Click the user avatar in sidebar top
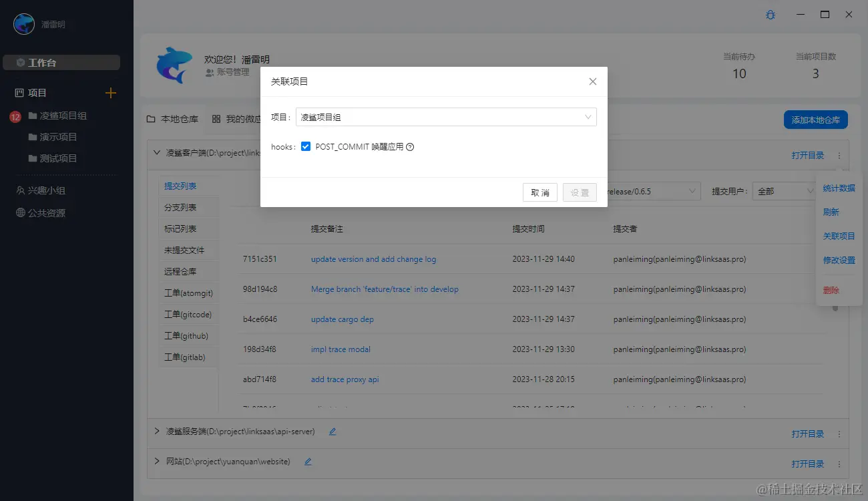868x501 pixels. (x=25, y=24)
